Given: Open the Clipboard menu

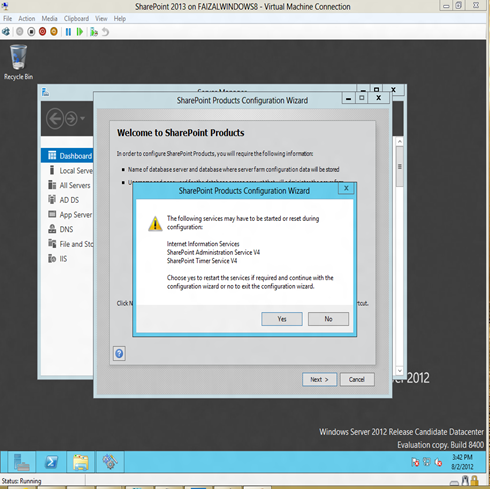Looking at the screenshot, I should coord(76,19).
